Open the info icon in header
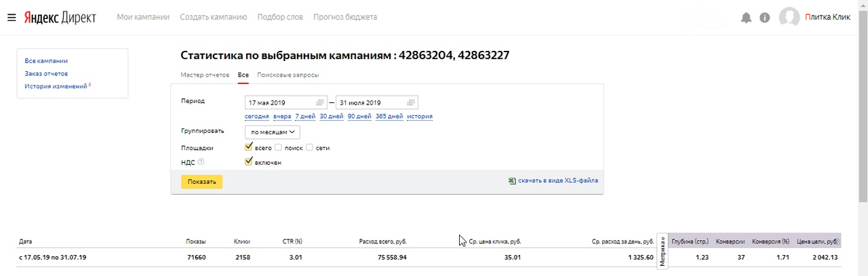Viewport: 868px width, 276px height. [x=765, y=18]
